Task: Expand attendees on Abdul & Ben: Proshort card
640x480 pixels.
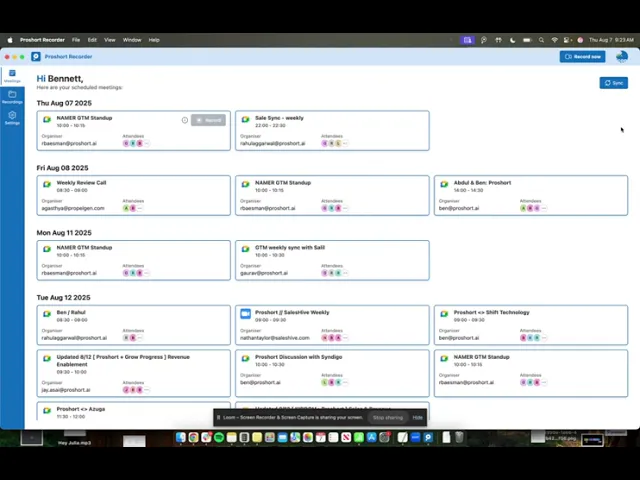Action: (544, 208)
